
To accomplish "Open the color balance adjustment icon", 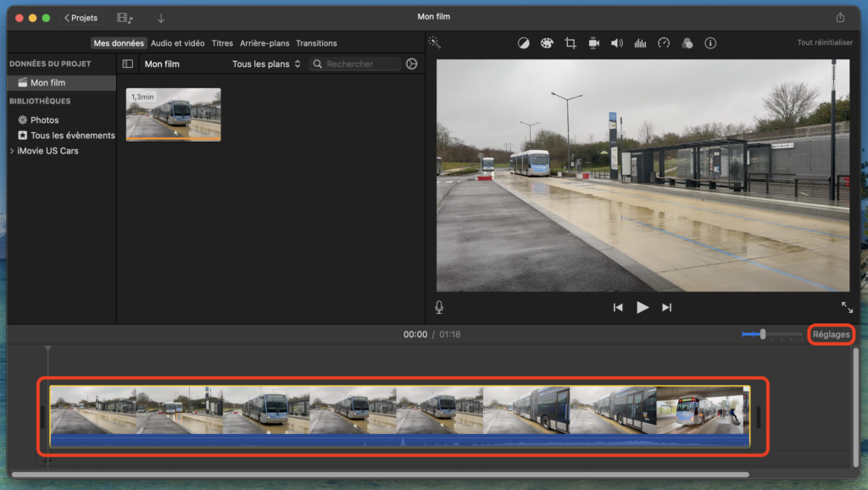I will (524, 43).
